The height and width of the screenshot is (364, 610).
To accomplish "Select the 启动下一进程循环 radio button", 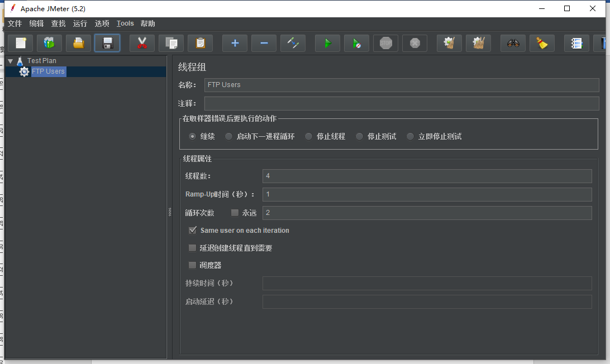I will (229, 136).
